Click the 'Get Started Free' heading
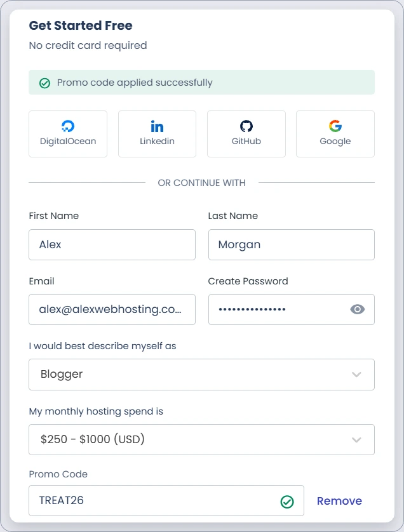 [81, 25]
